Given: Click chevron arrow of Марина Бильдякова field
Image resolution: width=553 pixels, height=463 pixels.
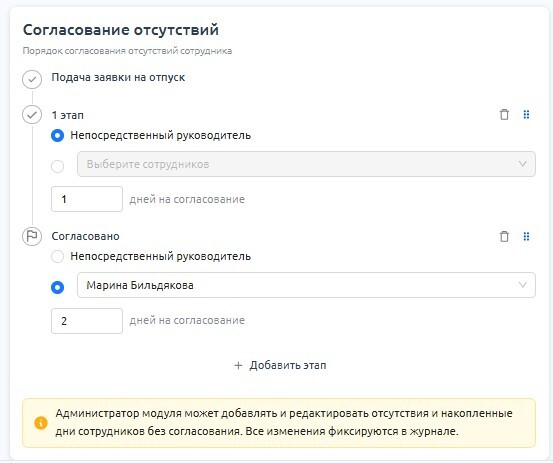Looking at the screenshot, I should (x=522, y=285).
